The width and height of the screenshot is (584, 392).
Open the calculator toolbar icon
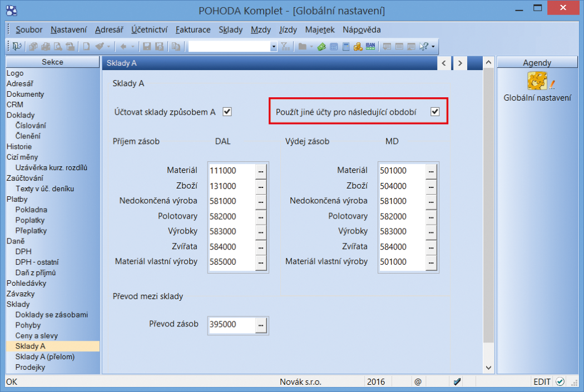pos(346,47)
